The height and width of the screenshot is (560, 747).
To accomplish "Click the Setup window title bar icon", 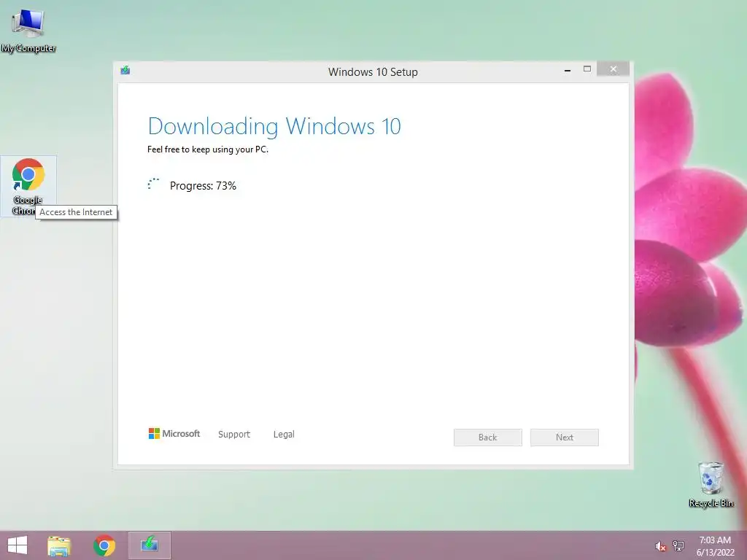I will [x=125, y=71].
